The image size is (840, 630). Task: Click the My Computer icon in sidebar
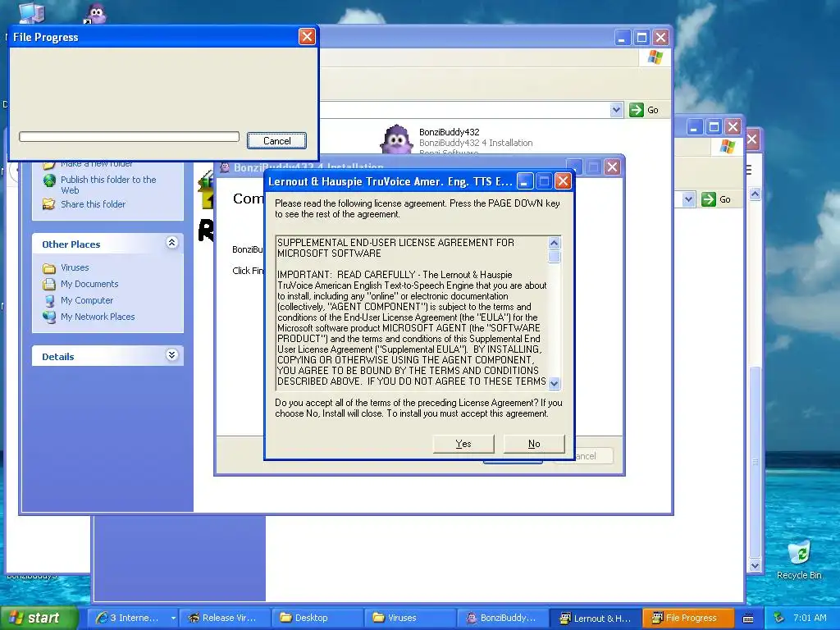click(49, 300)
